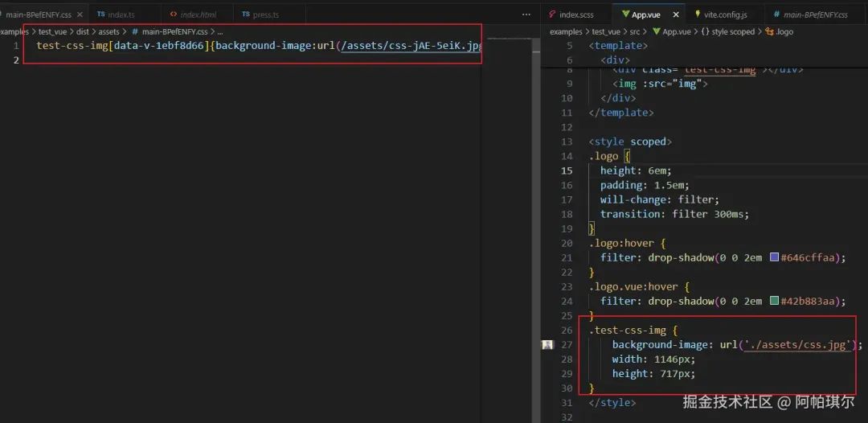Select App.vue in the right breadcrumb
The width and height of the screenshot is (868, 423).
click(677, 32)
